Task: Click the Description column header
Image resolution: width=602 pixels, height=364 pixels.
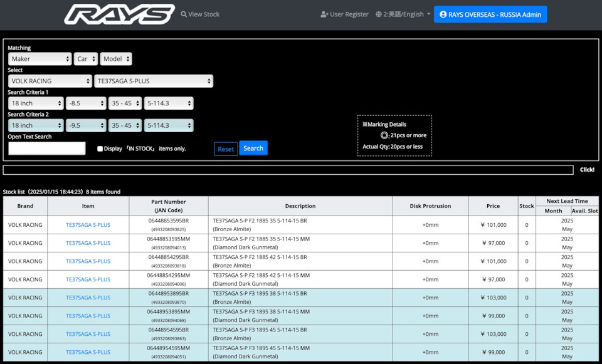Action: point(300,206)
